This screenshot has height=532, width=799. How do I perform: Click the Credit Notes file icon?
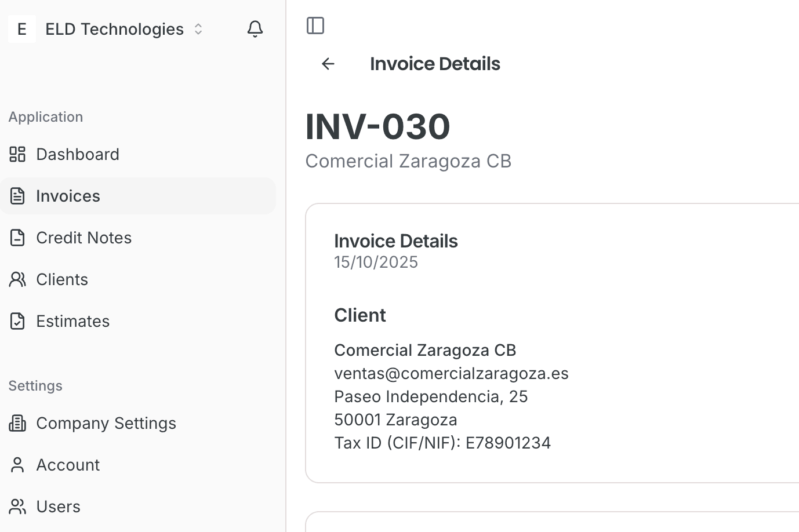click(16, 238)
